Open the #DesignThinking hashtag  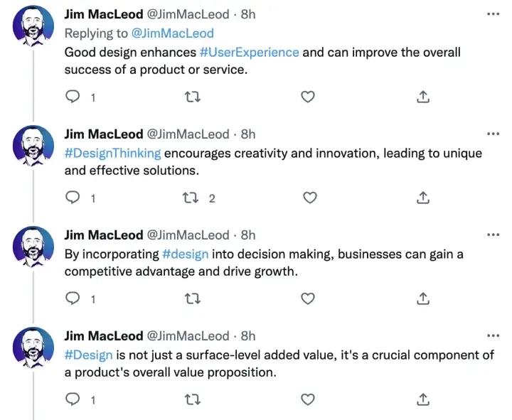click(112, 154)
